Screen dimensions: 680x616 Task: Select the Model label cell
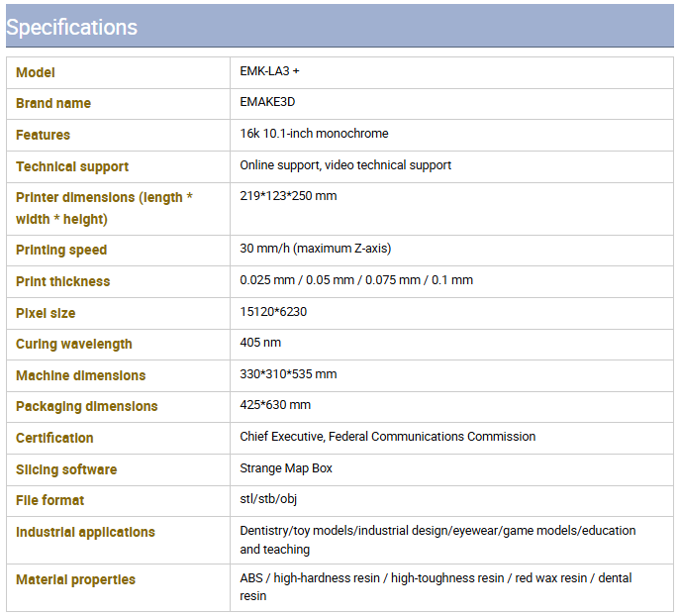tap(118, 73)
